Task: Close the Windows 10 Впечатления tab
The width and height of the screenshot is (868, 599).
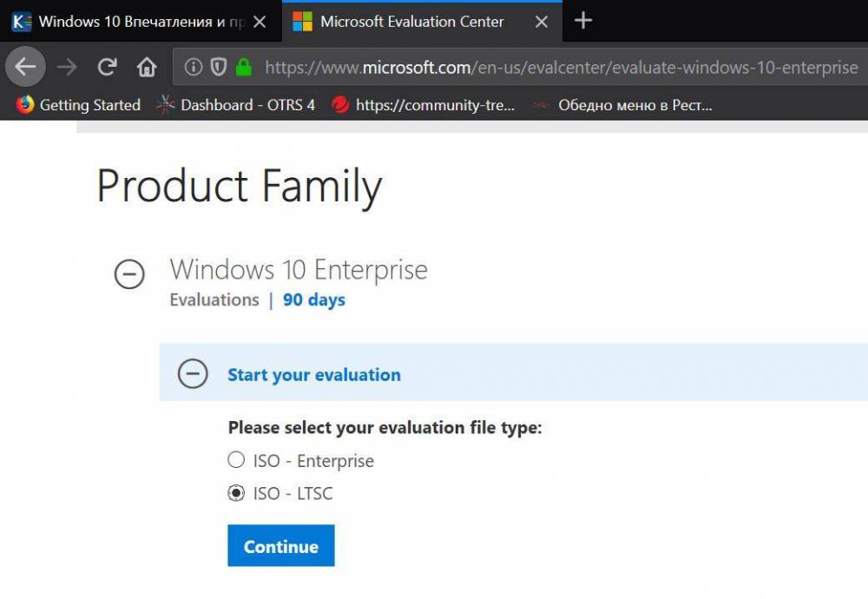Action: pyautogui.click(x=259, y=22)
